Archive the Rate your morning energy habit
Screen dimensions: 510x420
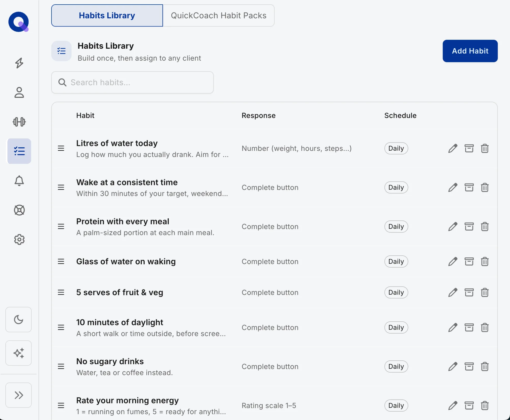point(469,405)
